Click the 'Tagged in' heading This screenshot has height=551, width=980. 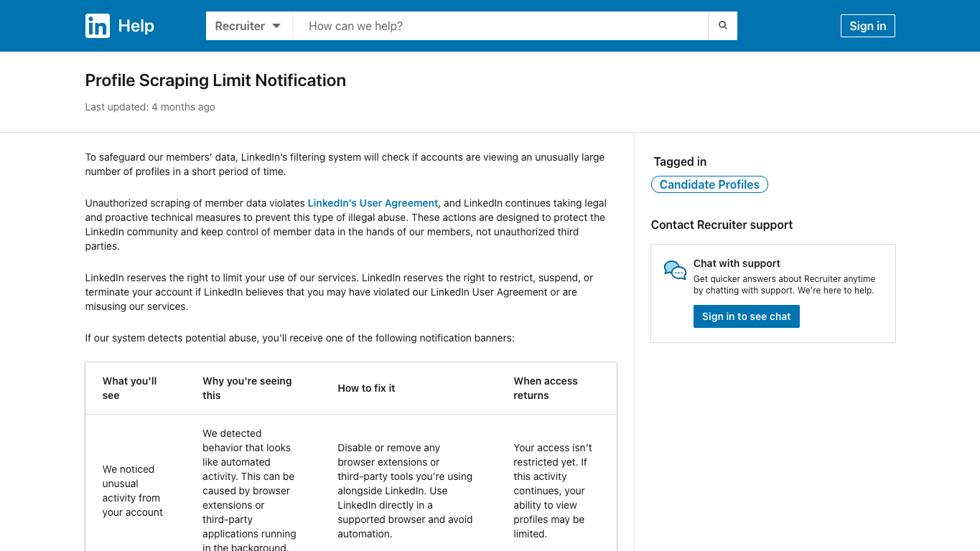[680, 161]
